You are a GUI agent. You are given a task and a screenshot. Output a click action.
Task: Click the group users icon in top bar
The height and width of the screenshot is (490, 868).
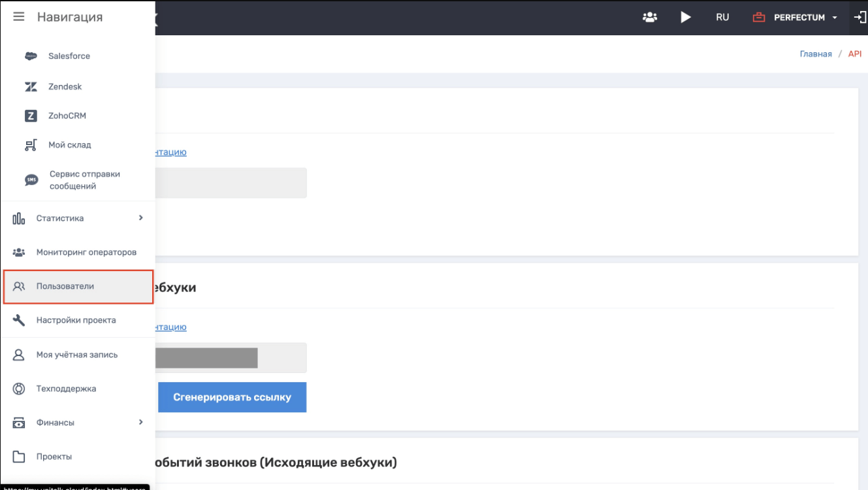(649, 18)
